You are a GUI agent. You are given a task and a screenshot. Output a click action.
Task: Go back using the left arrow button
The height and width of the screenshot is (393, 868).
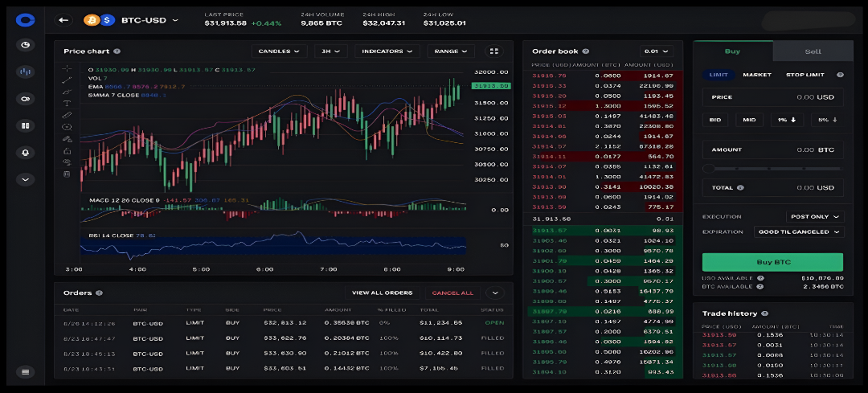pos(63,20)
